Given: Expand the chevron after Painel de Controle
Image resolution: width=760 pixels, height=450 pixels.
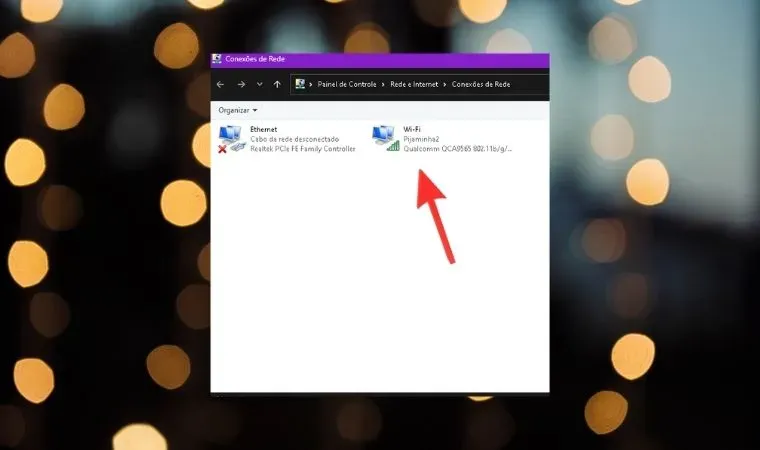Looking at the screenshot, I should tap(383, 84).
